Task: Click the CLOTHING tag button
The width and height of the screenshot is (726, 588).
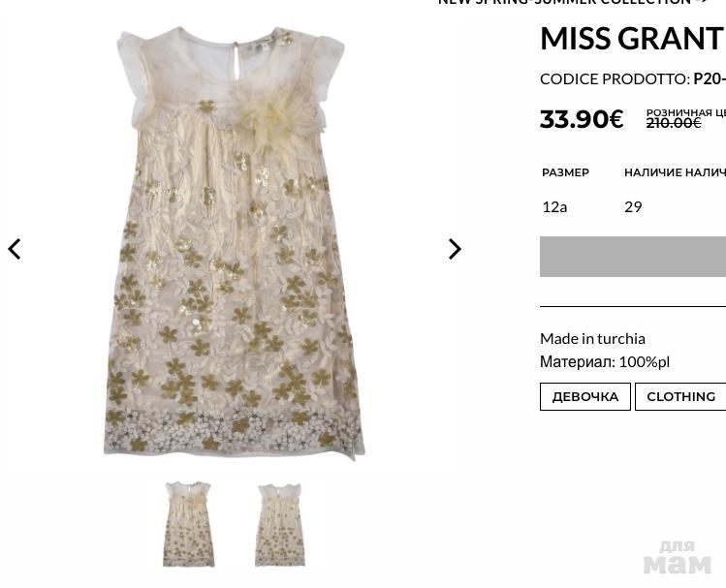Action: coord(680,396)
